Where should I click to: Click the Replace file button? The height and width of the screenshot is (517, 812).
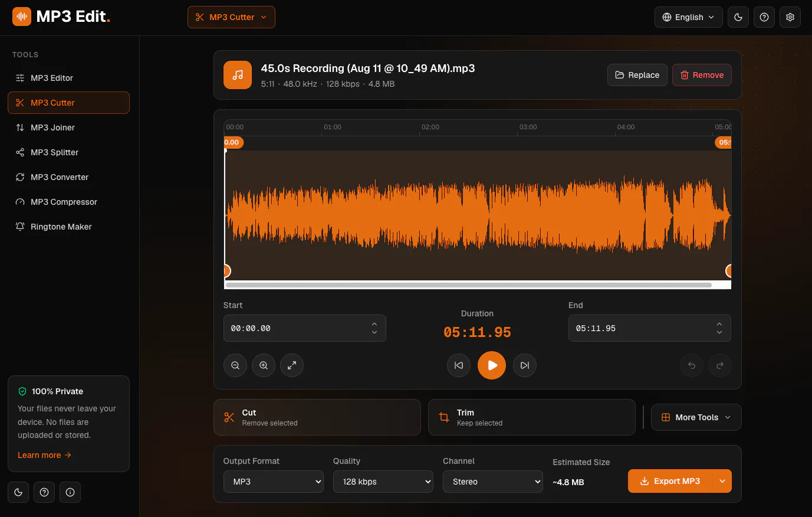(x=637, y=75)
